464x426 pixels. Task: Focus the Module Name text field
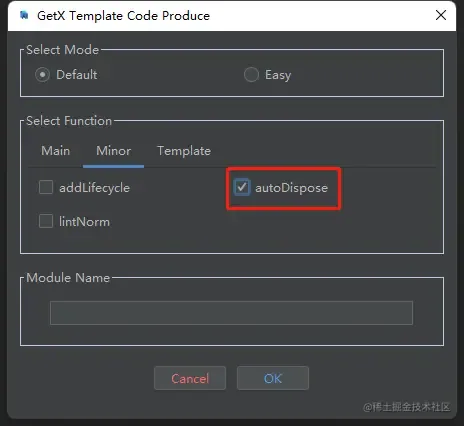pyautogui.click(x=231, y=313)
